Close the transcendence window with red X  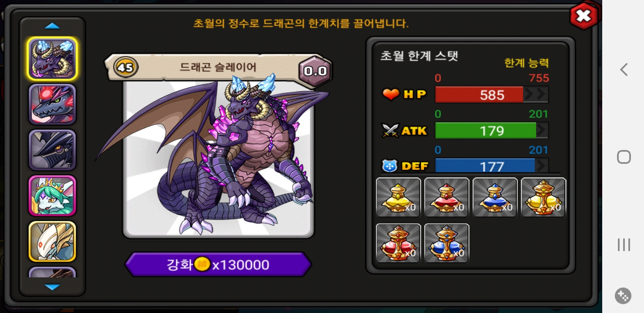pos(584,16)
